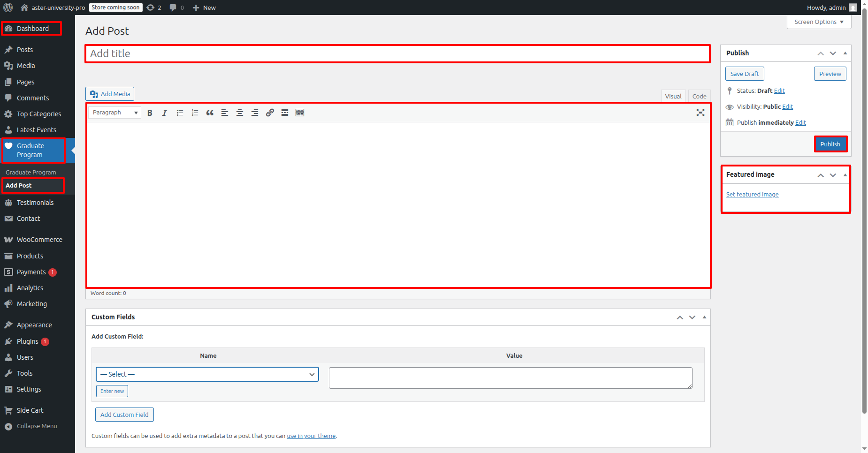Image resolution: width=868 pixels, height=453 pixels.
Task: Open the updates icon showing 2
Action: click(154, 8)
